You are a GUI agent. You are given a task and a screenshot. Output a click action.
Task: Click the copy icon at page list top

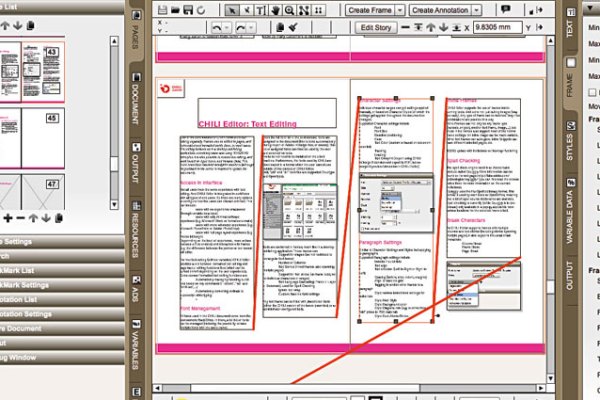coord(30,26)
